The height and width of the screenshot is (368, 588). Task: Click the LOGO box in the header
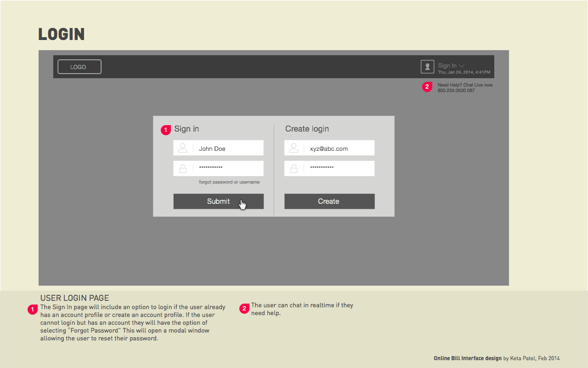(79, 67)
